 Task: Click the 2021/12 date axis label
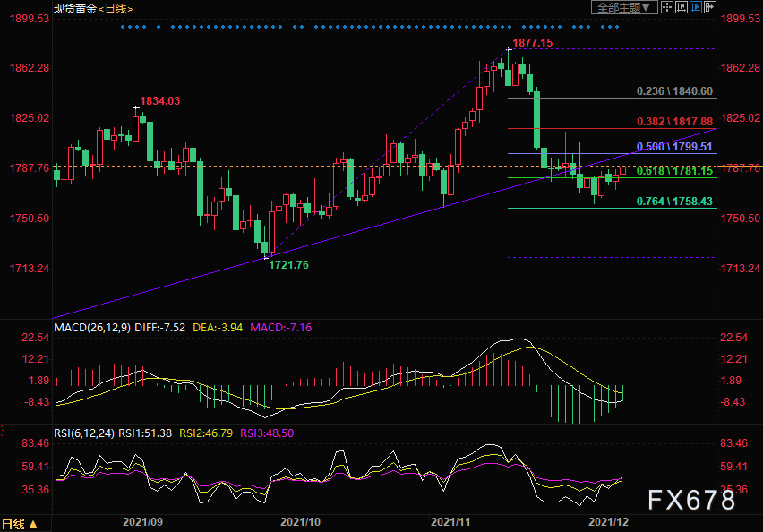coord(608,522)
